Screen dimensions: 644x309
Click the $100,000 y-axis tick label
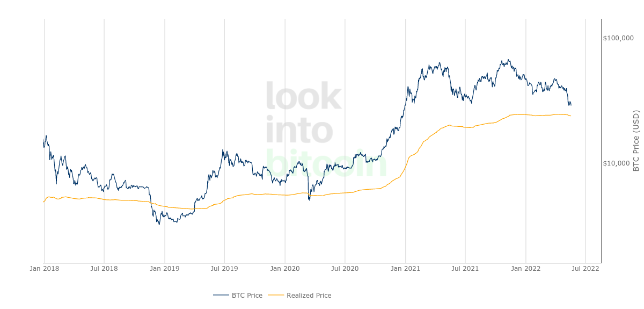pyautogui.click(x=618, y=38)
